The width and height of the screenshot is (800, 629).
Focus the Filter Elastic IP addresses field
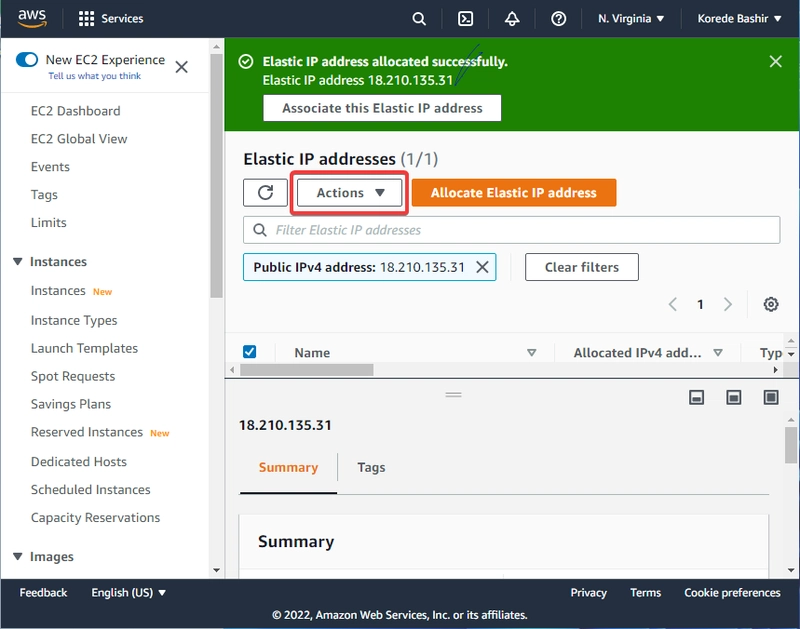point(512,230)
